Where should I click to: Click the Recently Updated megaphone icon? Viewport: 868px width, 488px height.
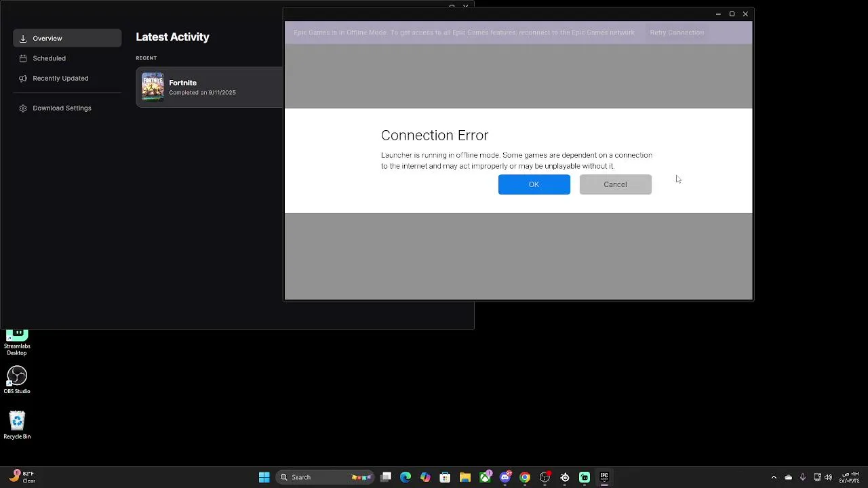(23, 78)
